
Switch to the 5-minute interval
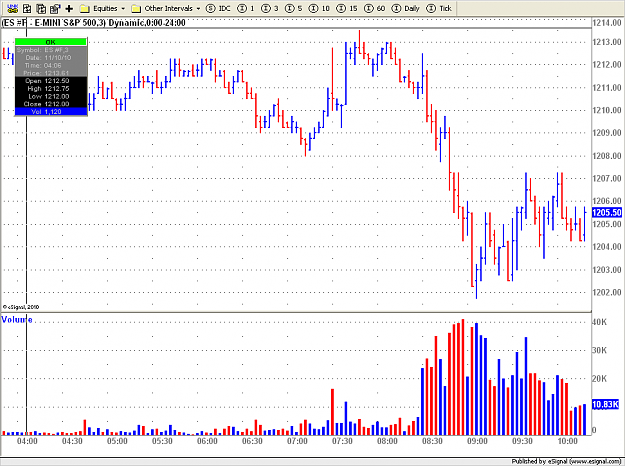294,8
